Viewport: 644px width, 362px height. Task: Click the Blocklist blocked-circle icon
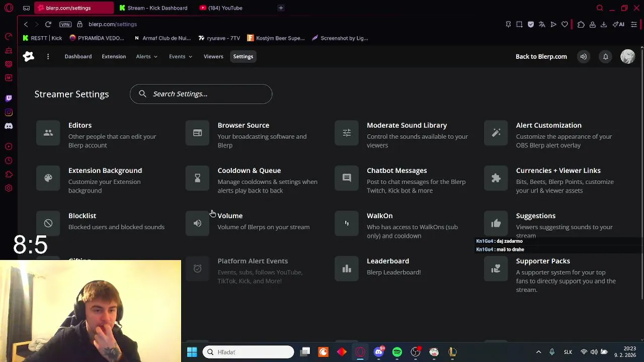(x=48, y=223)
